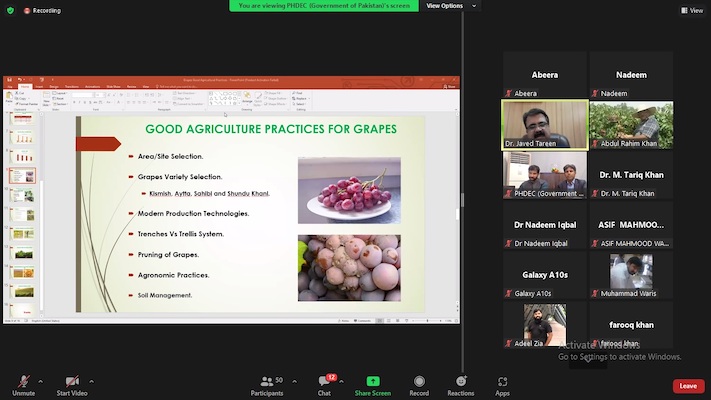711x400 pixels.
Task: Select Dr. Javed Tareen's video tile
Action: pyautogui.click(x=545, y=125)
